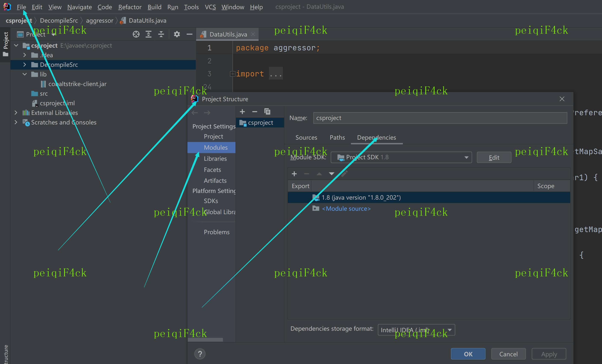
Task: Open Dependencies storage format dropdown
Action: pyautogui.click(x=416, y=330)
